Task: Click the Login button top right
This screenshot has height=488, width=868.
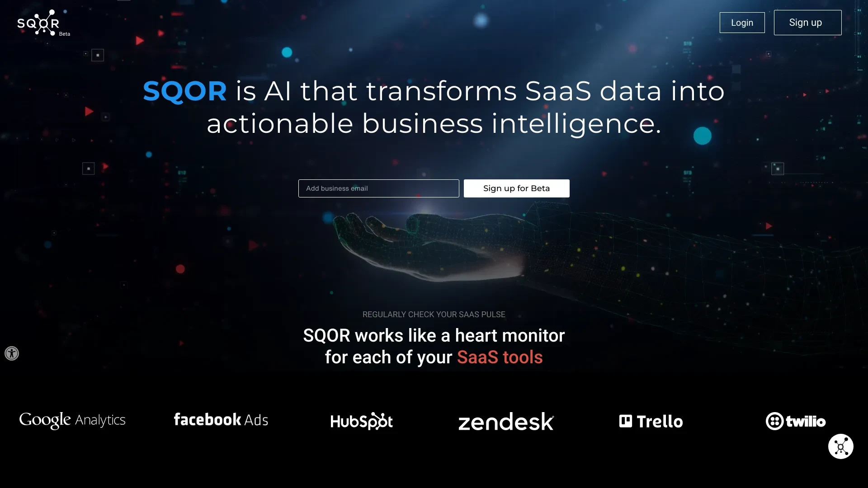Action: tap(742, 22)
